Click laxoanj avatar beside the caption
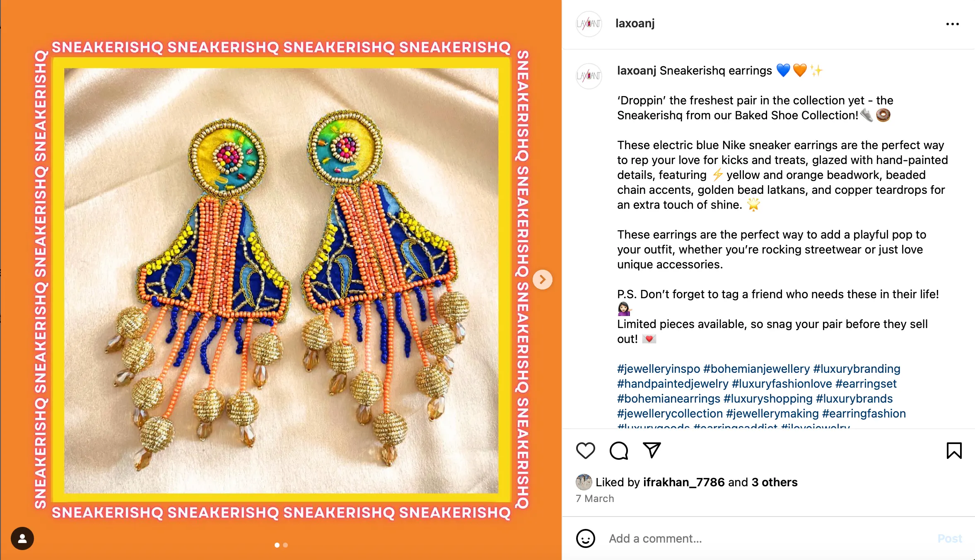 (x=589, y=76)
